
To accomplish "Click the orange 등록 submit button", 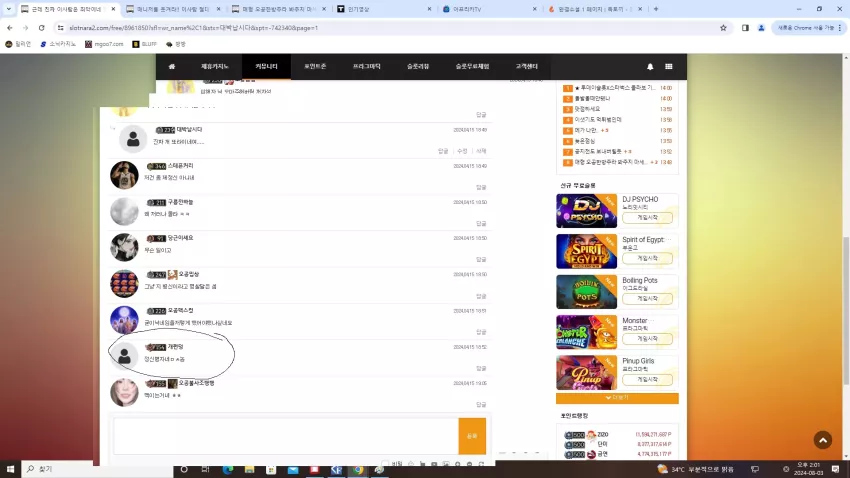I will [472, 436].
